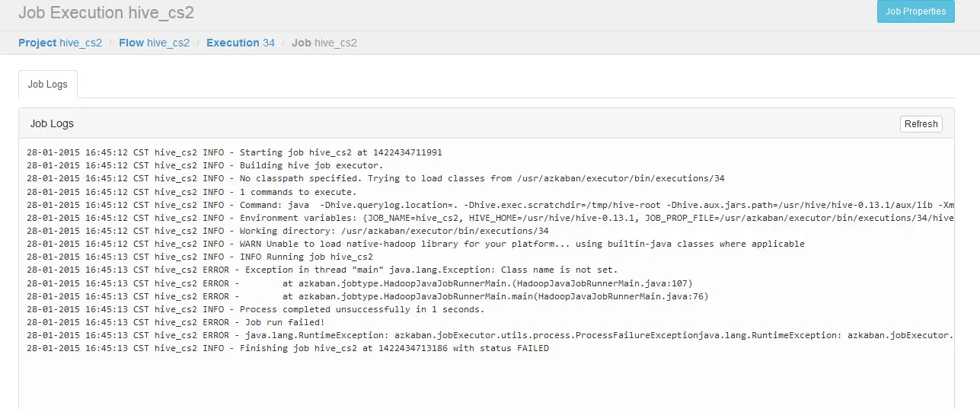The width and height of the screenshot is (980, 409).
Task: Open the Execution 34 breadcrumb link
Action: tap(241, 43)
